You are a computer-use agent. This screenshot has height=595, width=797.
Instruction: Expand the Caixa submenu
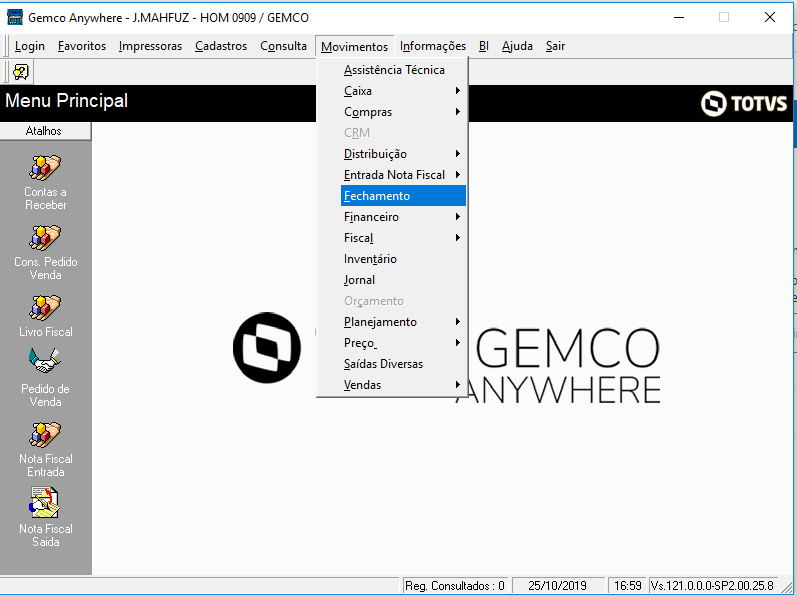(403, 91)
